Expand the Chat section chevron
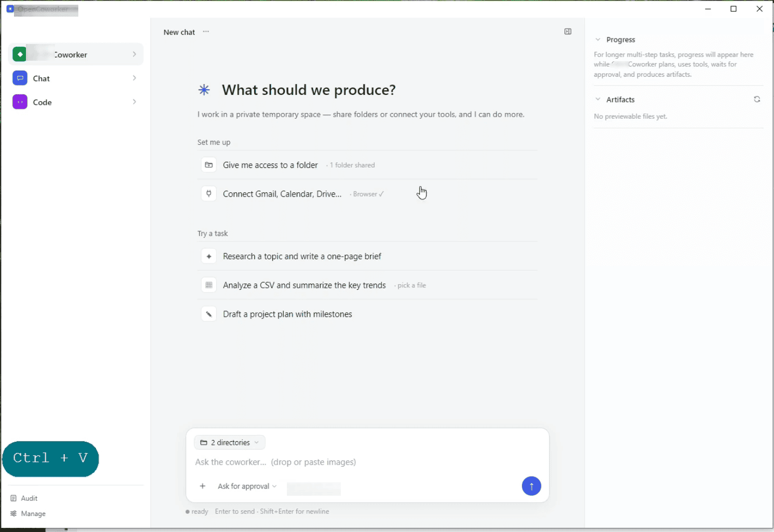The image size is (774, 532). pos(134,78)
